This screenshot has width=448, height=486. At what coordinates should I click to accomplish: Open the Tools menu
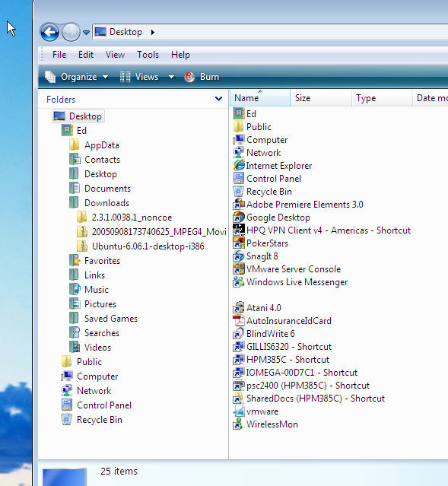click(x=148, y=55)
